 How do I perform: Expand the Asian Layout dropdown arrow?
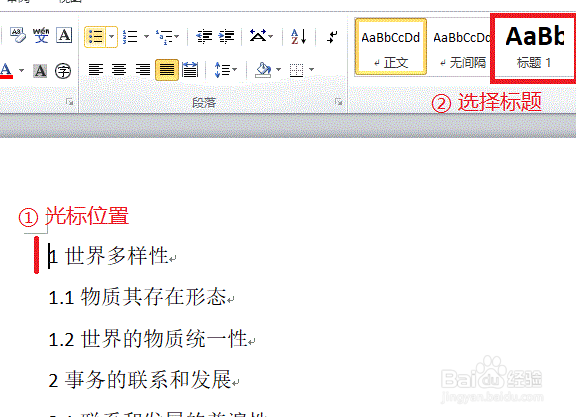coord(271,37)
